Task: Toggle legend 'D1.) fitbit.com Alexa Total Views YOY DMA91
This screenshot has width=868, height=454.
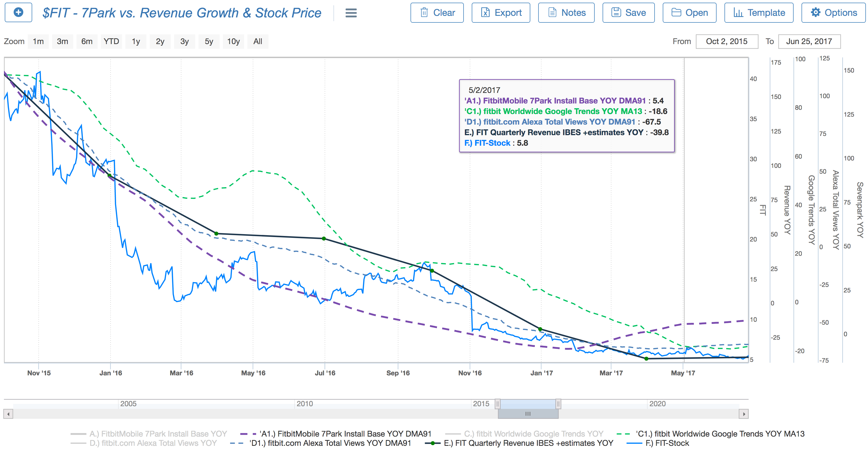Action: [x=321, y=443]
